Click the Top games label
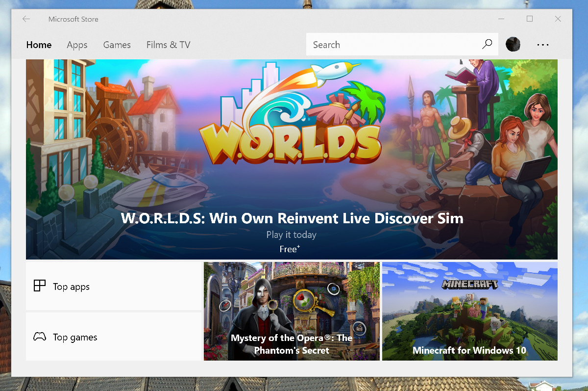Screen dimensions: 588x391 coord(75,337)
